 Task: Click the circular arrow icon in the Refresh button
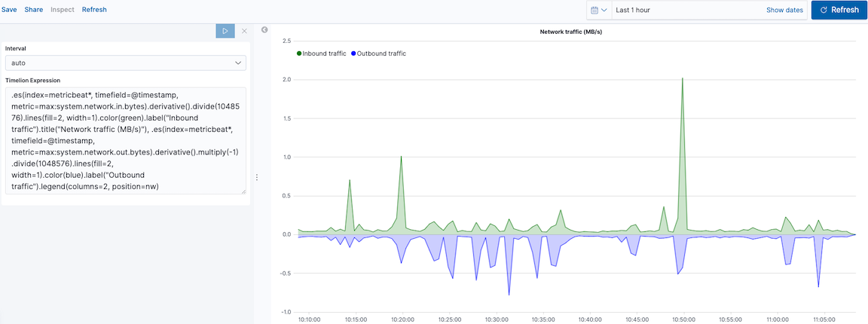coord(824,10)
